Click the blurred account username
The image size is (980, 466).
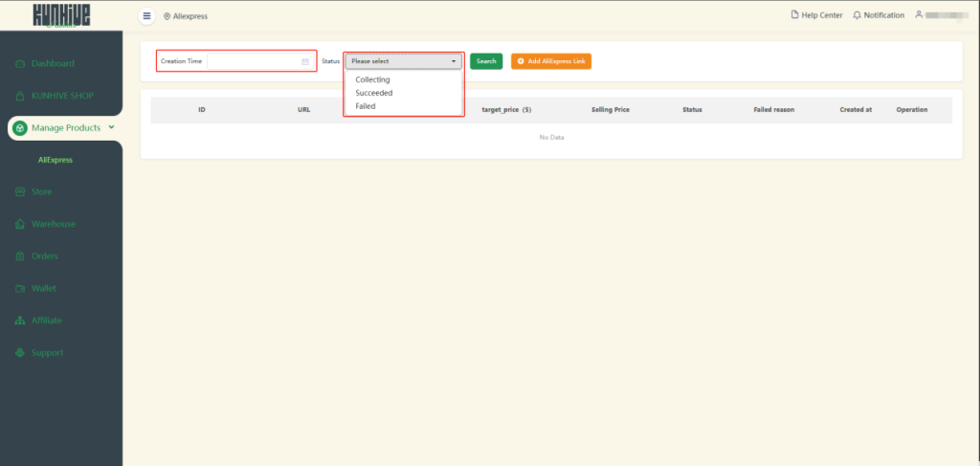coord(947,15)
